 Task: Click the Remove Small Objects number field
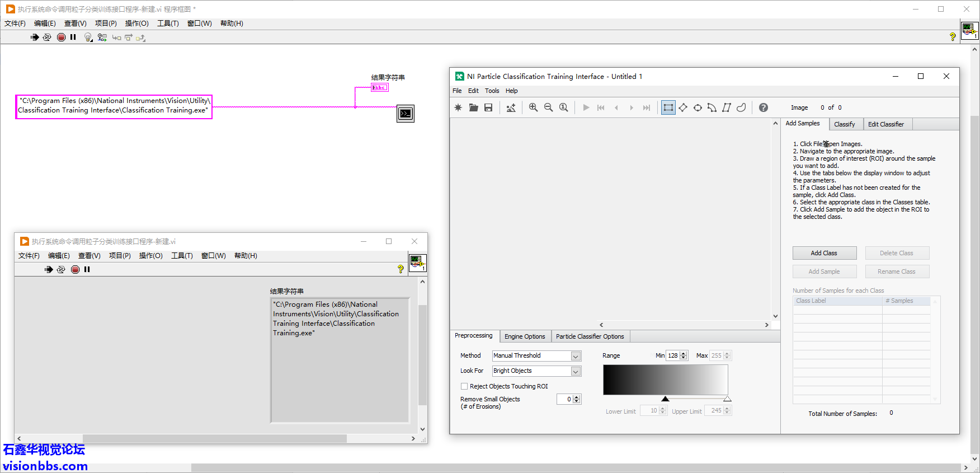pos(564,399)
